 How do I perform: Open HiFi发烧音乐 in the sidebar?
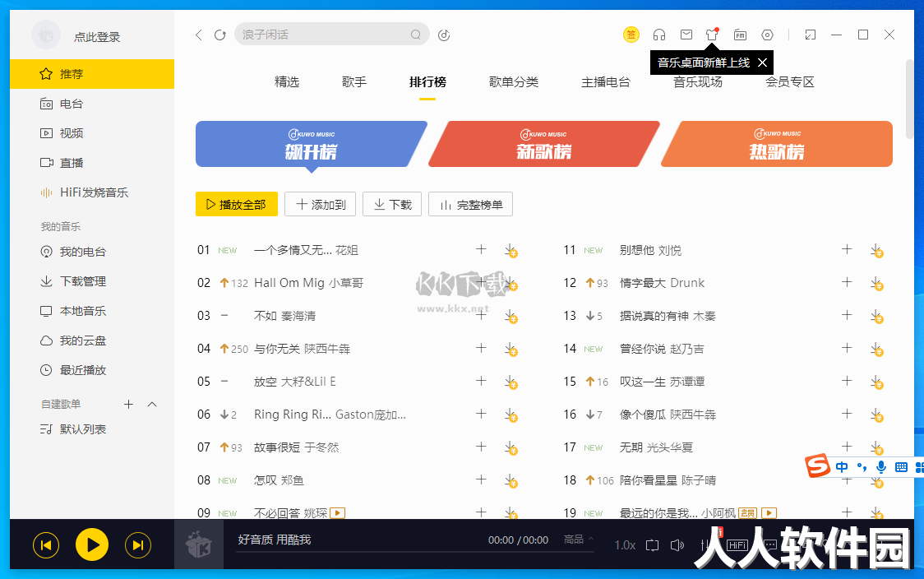pos(92,192)
